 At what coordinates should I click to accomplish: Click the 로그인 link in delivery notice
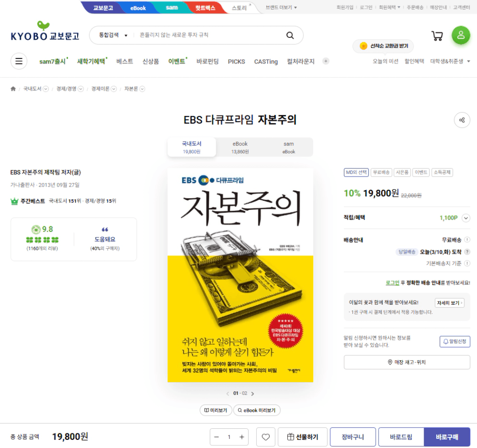click(x=392, y=283)
